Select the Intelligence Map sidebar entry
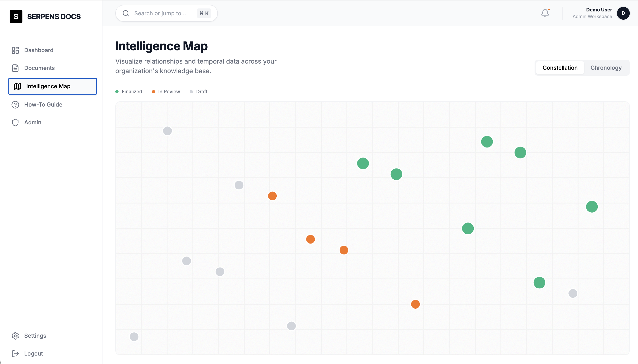 [x=48, y=86]
